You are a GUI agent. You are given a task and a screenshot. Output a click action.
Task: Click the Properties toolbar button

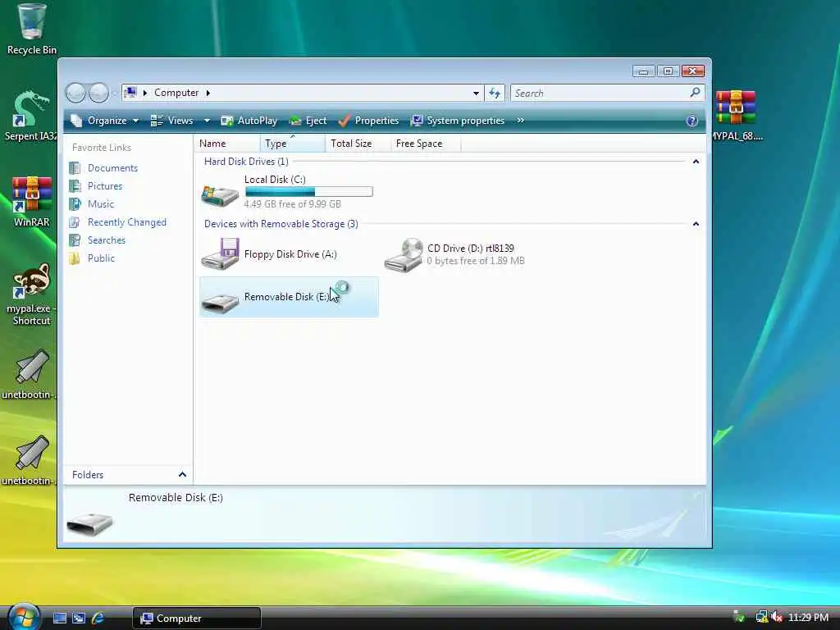tap(369, 121)
